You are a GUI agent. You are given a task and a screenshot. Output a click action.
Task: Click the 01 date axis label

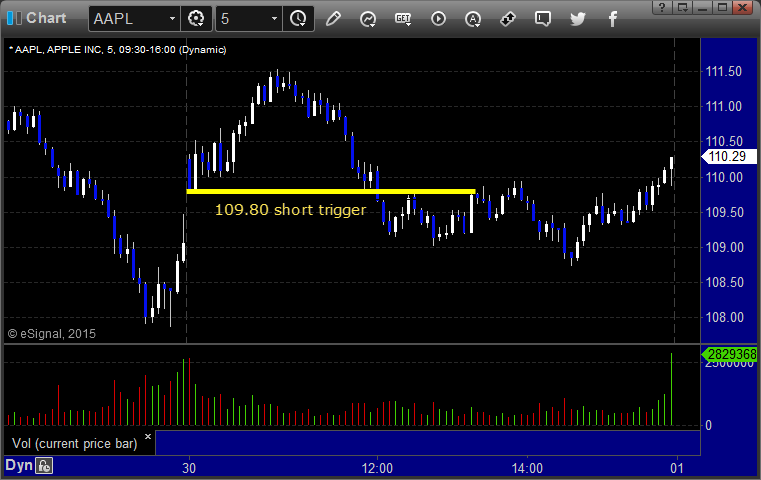coord(677,468)
